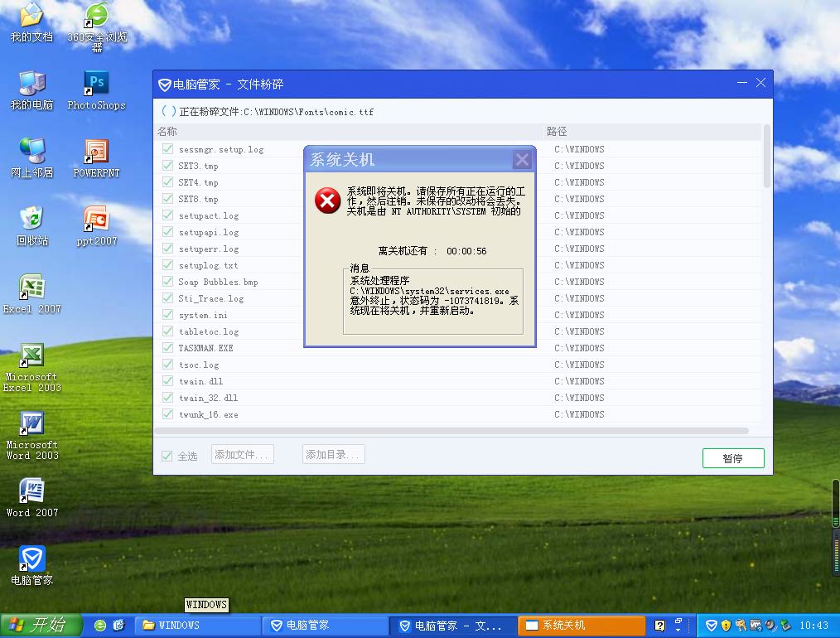Switch to 电脑管家 - 文... taskbar item
This screenshot has height=638, width=840.
[453, 625]
